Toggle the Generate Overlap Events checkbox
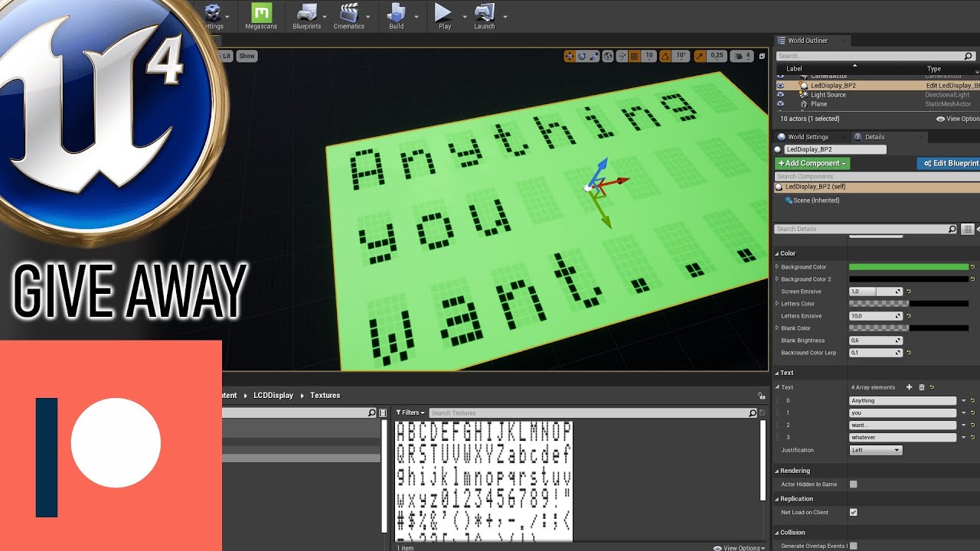This screenshot has height=551, width=980. [x=854, y=546]
